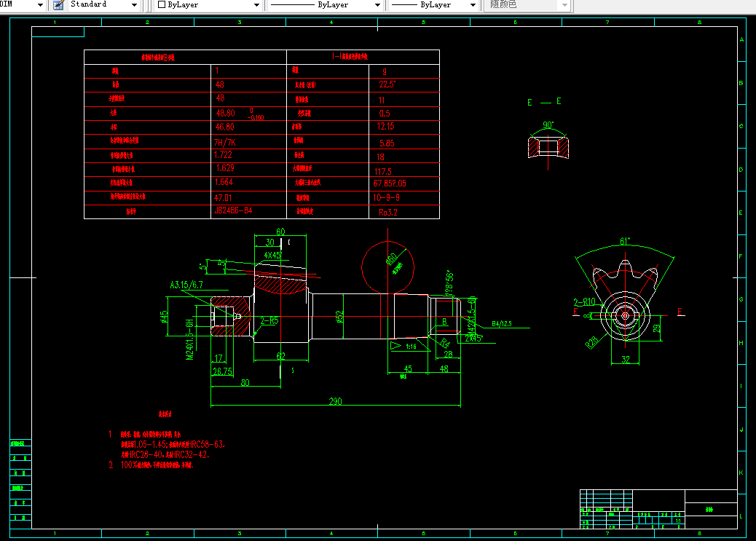The image size is (756, 541).
Task: Select the 62 dimension under gear section
Action: point(281,356)
